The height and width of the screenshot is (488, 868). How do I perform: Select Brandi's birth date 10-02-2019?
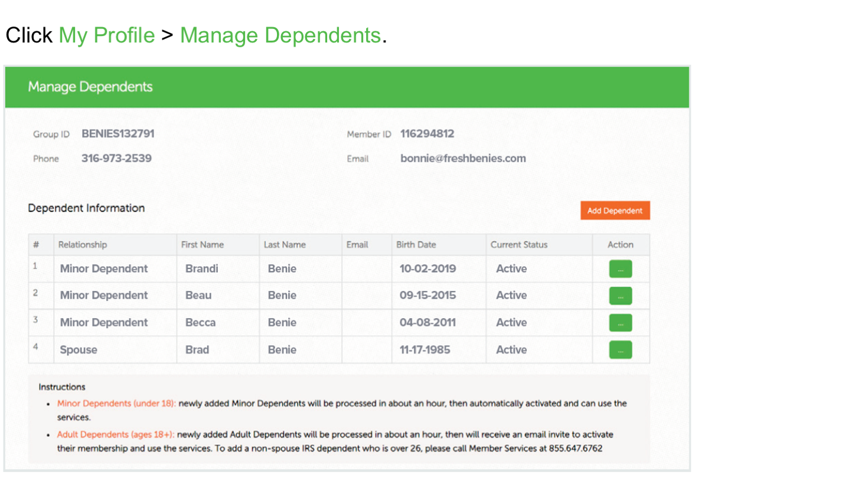click(x=428, y=269)
